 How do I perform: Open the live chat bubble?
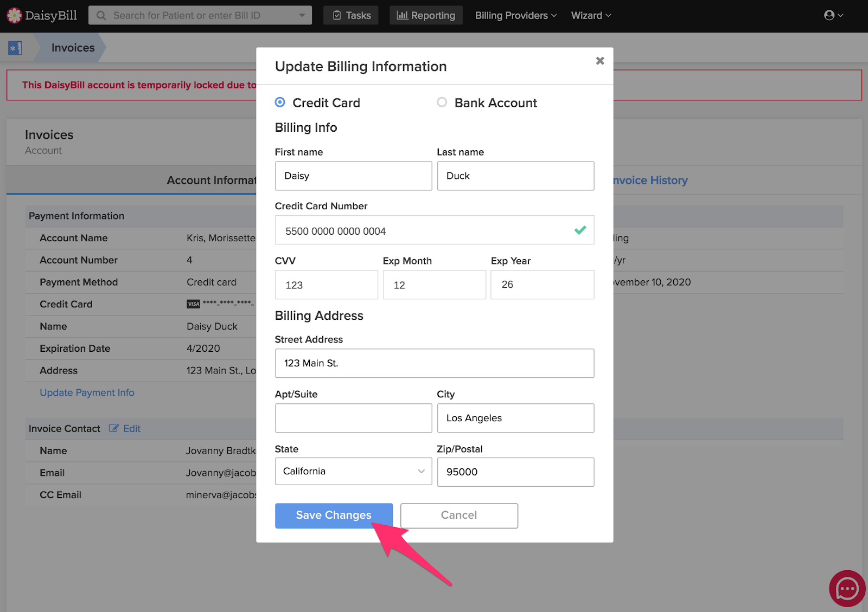pyautogui.click(x=847, y=588)
